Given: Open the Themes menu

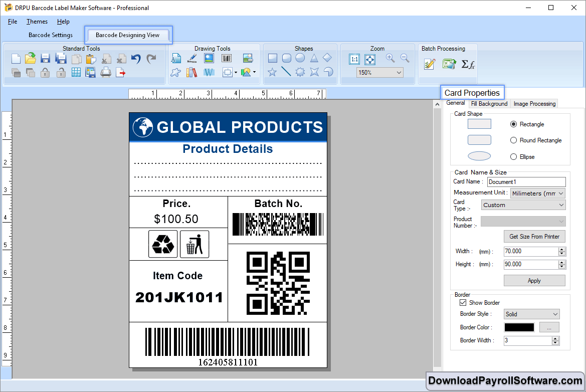Looking at the screenshot, I should (x=37, y=22).
